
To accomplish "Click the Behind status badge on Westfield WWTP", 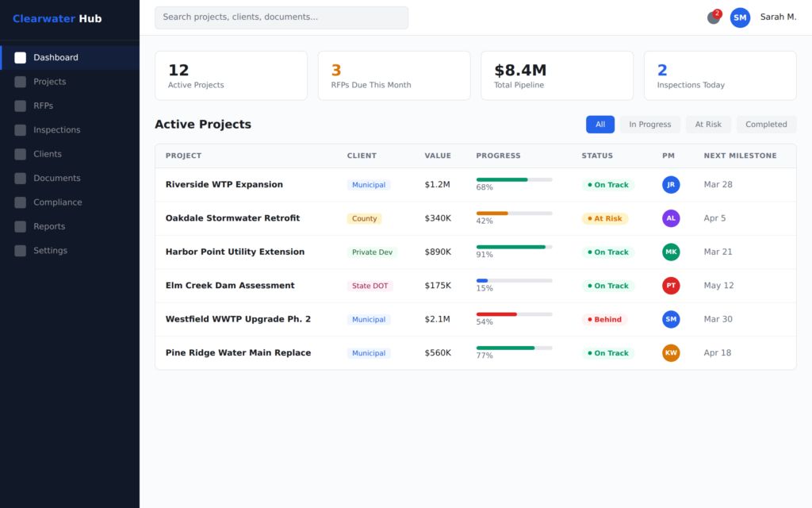I will (605, 319).
